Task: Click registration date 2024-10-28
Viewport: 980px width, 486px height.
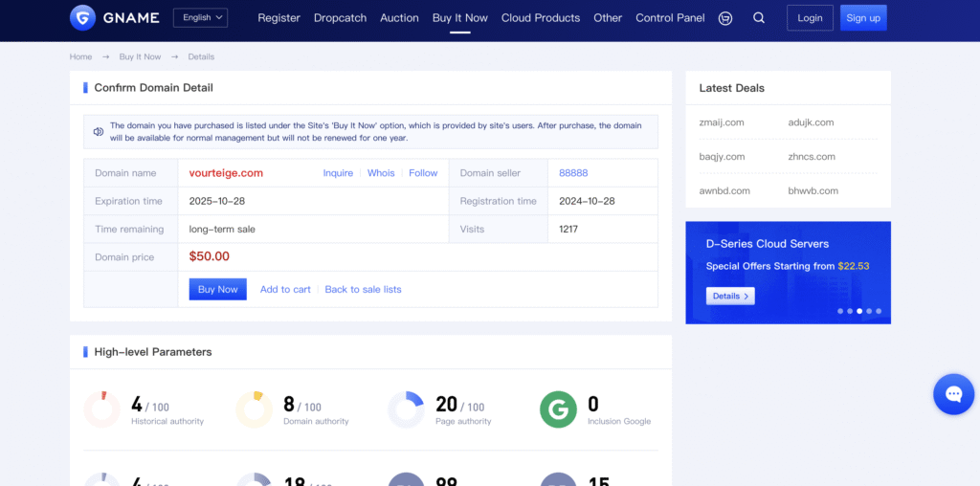Action: 585,201
